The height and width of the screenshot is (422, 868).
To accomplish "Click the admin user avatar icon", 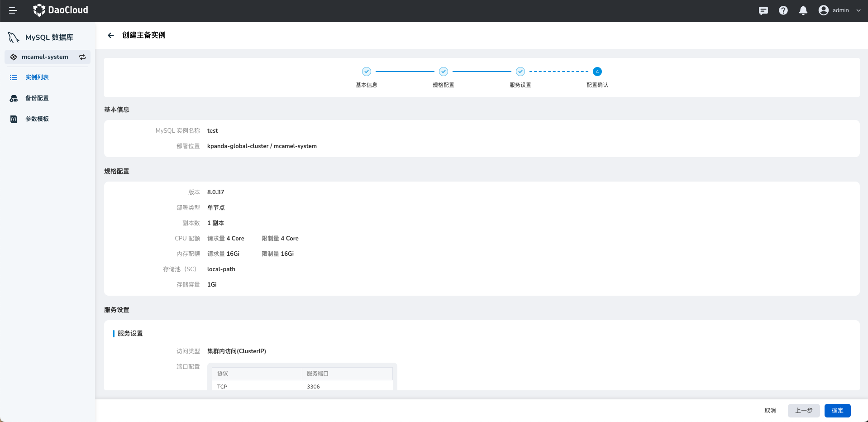I will (x=823, y=10).
